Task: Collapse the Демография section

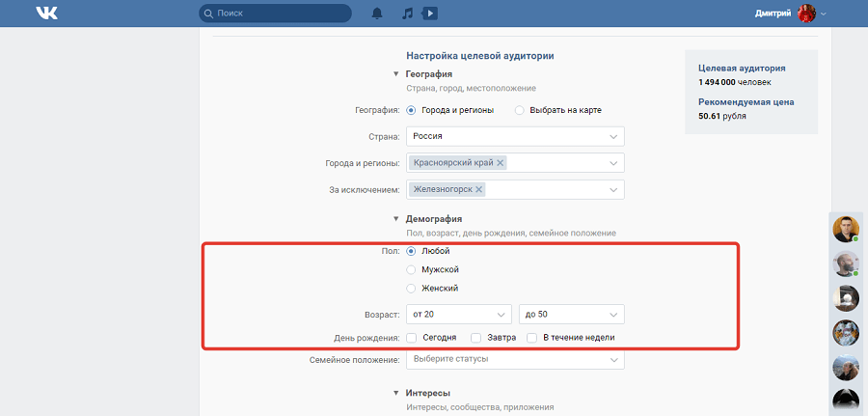Action: point(395,219)
